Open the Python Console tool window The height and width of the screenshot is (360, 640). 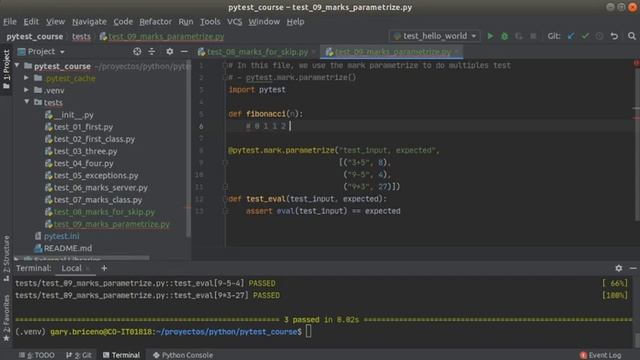click(x=183, y=355)
